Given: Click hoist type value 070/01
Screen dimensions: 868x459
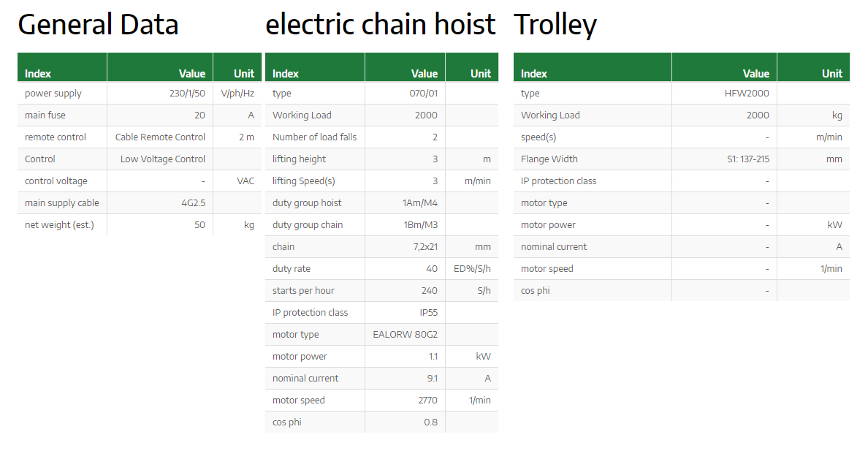Looking at the screenshot, I should point(424,93).
